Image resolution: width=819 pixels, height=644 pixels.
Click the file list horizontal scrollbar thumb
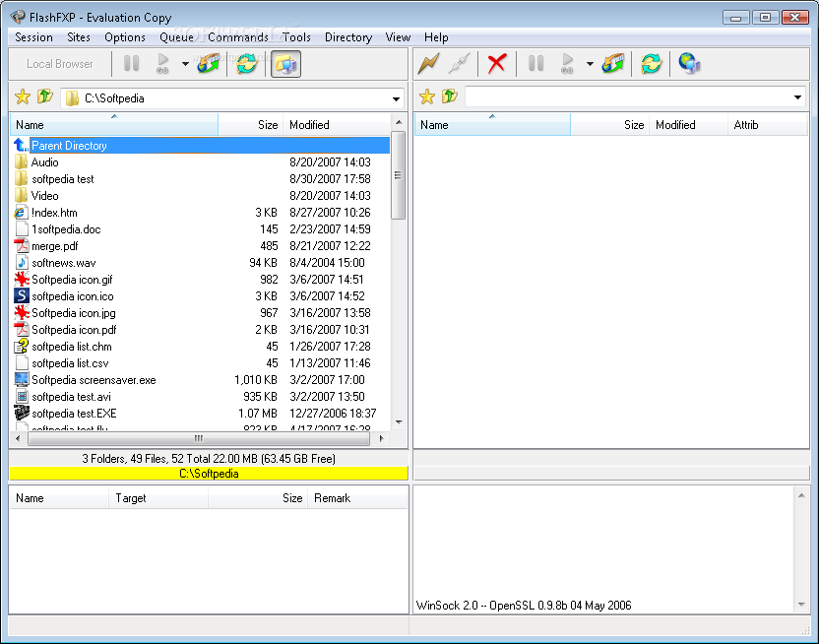199,439
